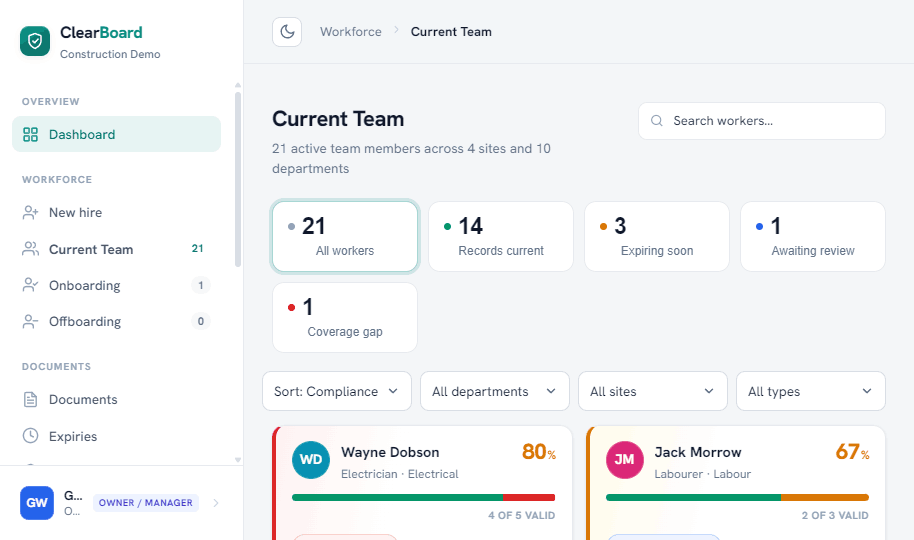Click the Offboarding count badge 0
This screenshot has width=914, height=540.
tap(201, 321)
